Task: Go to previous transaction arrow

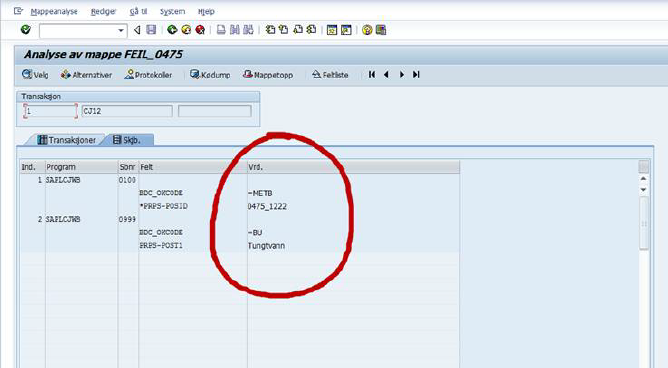Action: tap(386, 75)
